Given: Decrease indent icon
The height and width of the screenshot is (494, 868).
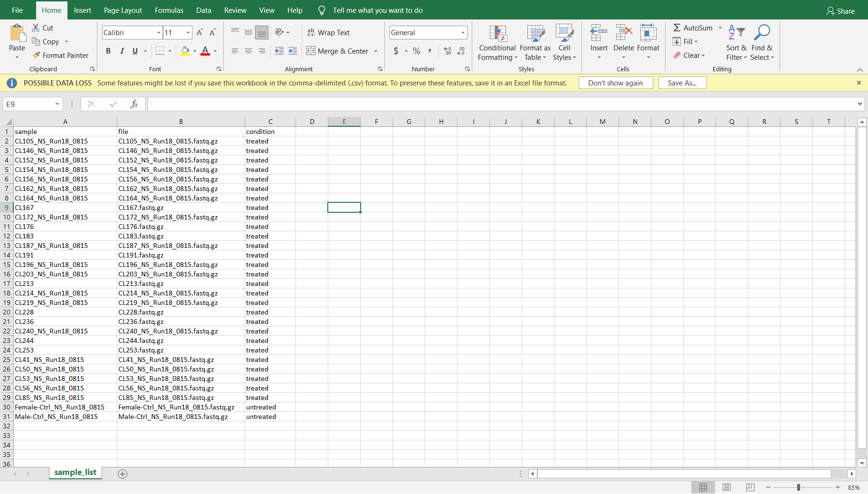Looking at the screenshot, I should coord(279,51).
